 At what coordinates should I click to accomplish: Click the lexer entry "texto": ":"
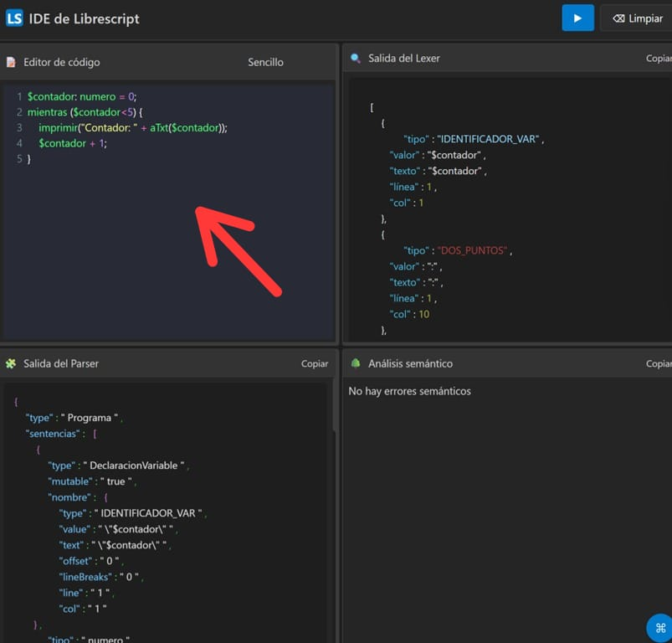(x=416, y=282)
